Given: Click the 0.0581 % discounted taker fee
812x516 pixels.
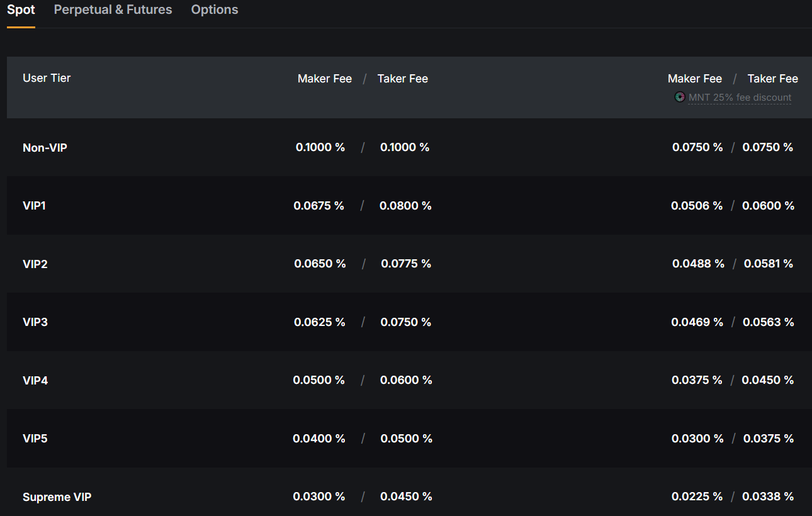Looking at the screenshot, I should click(x=769, y=264).
